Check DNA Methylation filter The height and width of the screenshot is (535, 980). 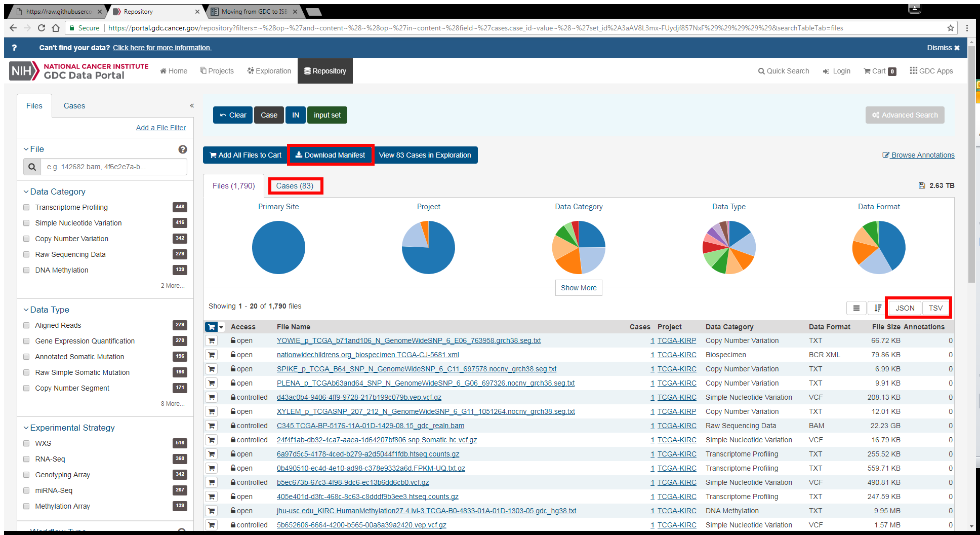coord(26,270)
